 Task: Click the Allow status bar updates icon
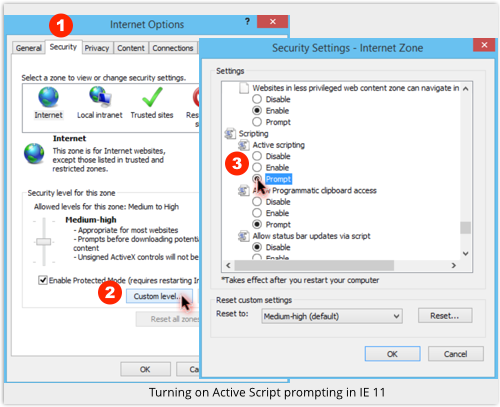coord(243,236)
